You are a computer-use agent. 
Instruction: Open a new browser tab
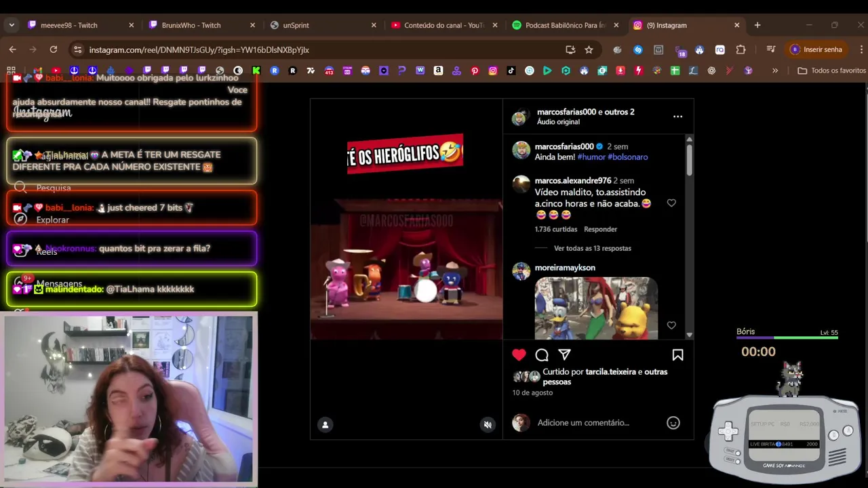point(757,25)
